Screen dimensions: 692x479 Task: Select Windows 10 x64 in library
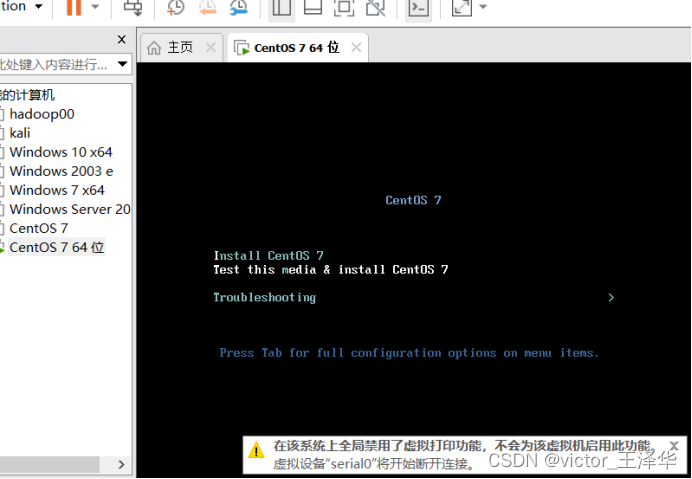tap(61, 152)
